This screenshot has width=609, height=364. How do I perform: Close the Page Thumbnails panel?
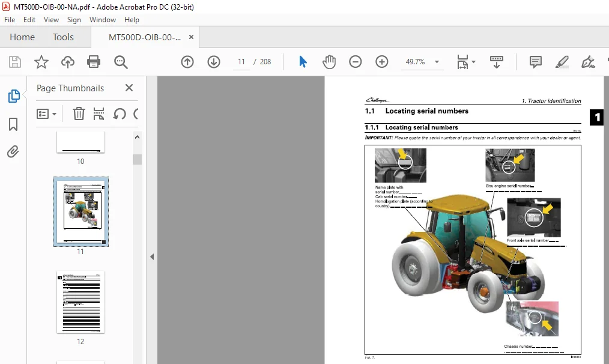pyautogui.click(x=129, y=88)
